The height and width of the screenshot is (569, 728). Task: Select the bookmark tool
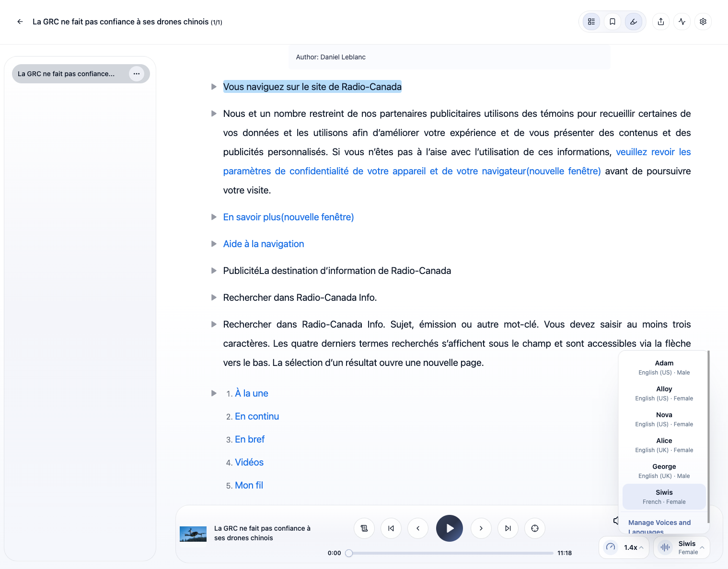[612, 22]
